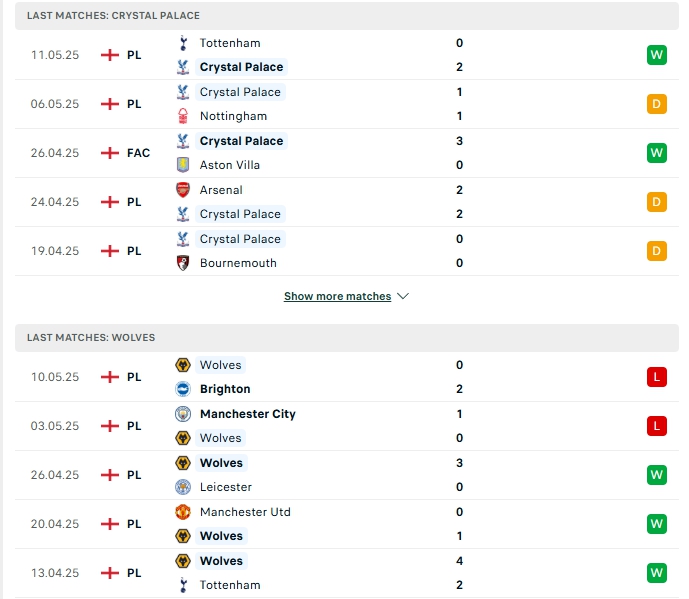Click the Tottenham crest in 11.05.25 match
The height and width of the screenshot is (599, 689).
183,43
